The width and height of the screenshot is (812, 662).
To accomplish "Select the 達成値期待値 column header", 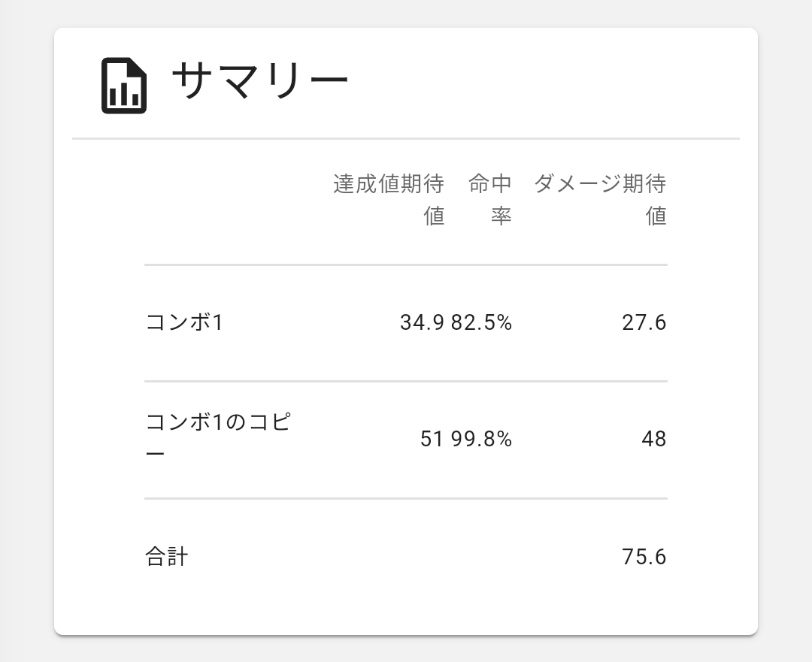I will coord(389,200).
